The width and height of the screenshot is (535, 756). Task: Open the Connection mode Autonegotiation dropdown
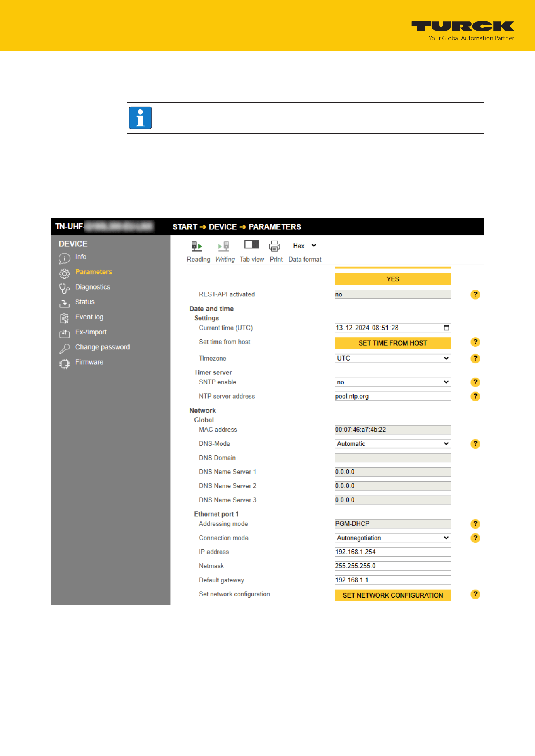coord(393,538)
